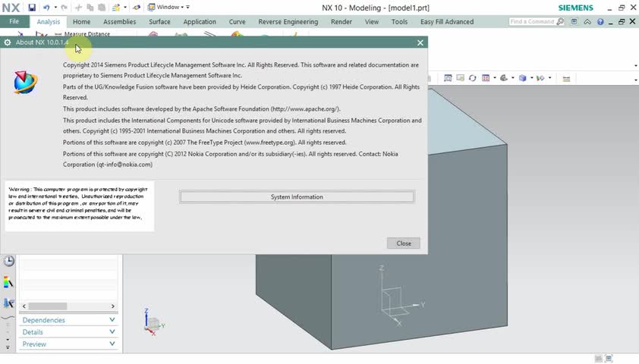Click the Command Finder search magnifier icon
The image size is (639, 364).
point(560,21)
